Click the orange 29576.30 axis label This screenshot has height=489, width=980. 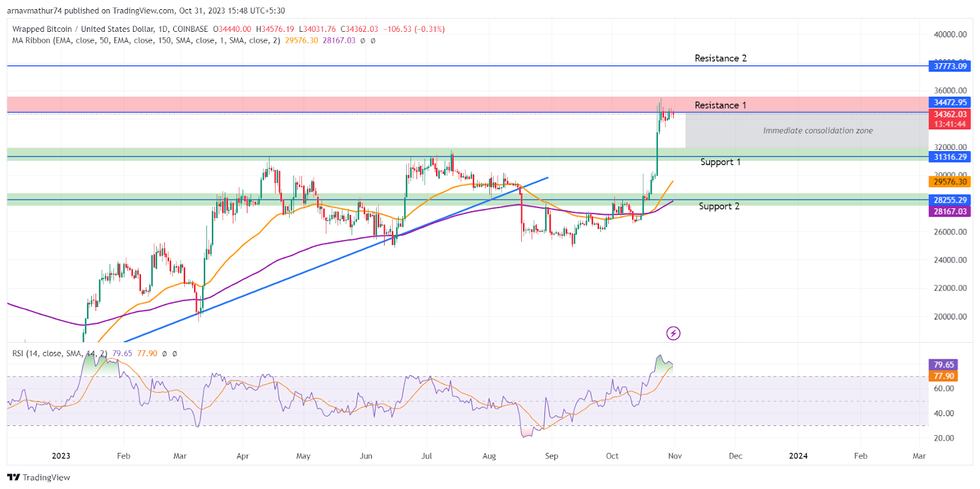pyautogui.click(x=950, y=182)
